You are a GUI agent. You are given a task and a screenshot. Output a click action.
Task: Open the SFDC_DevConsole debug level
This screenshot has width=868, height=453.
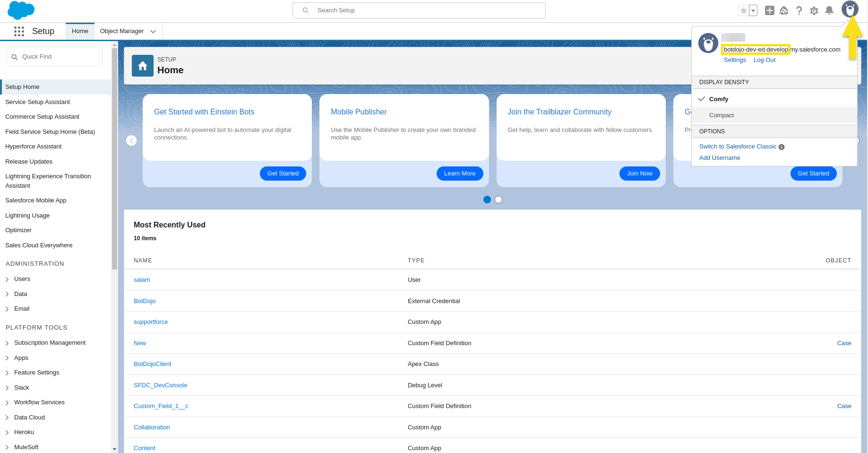click(x=161, y=385)
